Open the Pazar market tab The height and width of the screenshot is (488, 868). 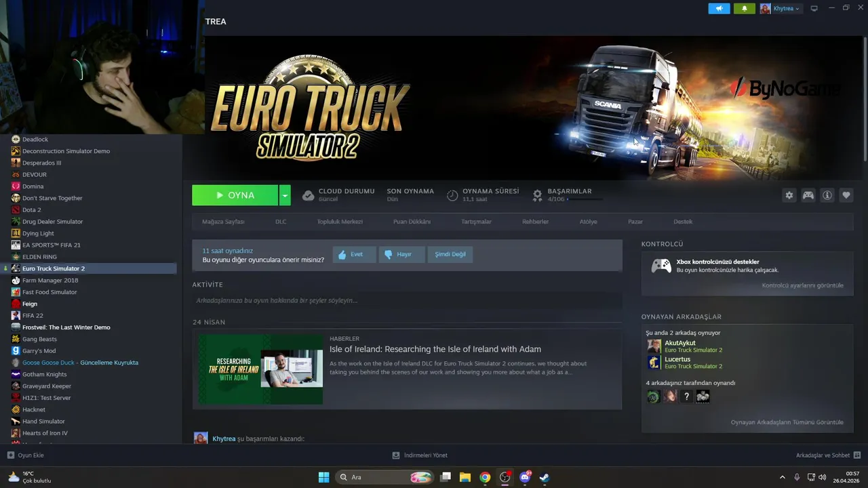pos(635,222)
